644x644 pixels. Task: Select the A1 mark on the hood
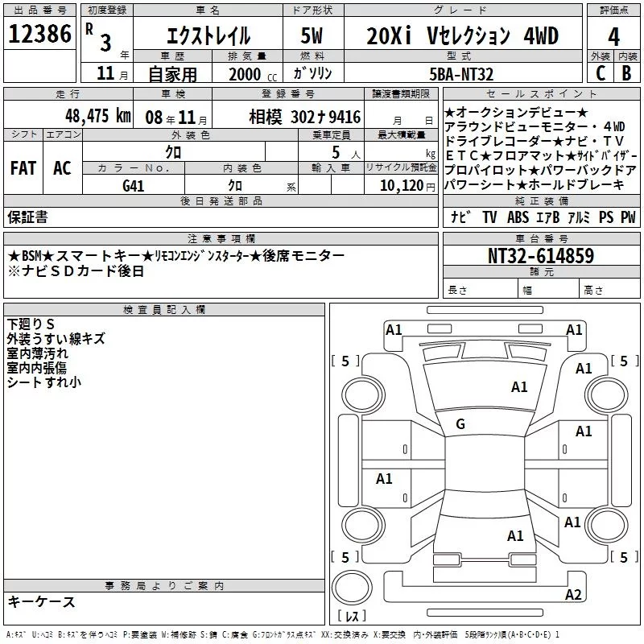(519, 387)
